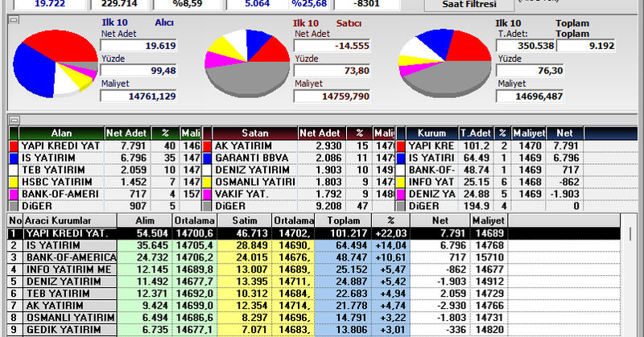Click blue swatch beside IS YATIRIM in Alan
Image resolution: width=644 pixels, height=337 pixels.
(x=14, y=158)
